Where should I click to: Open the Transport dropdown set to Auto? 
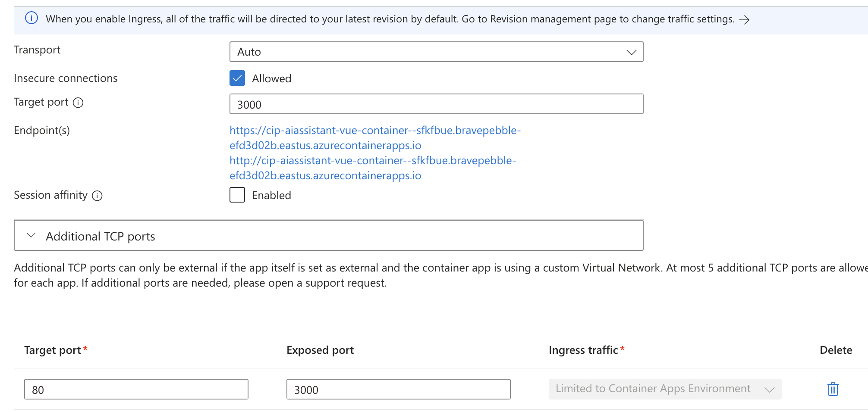click(x=436, y=52)
